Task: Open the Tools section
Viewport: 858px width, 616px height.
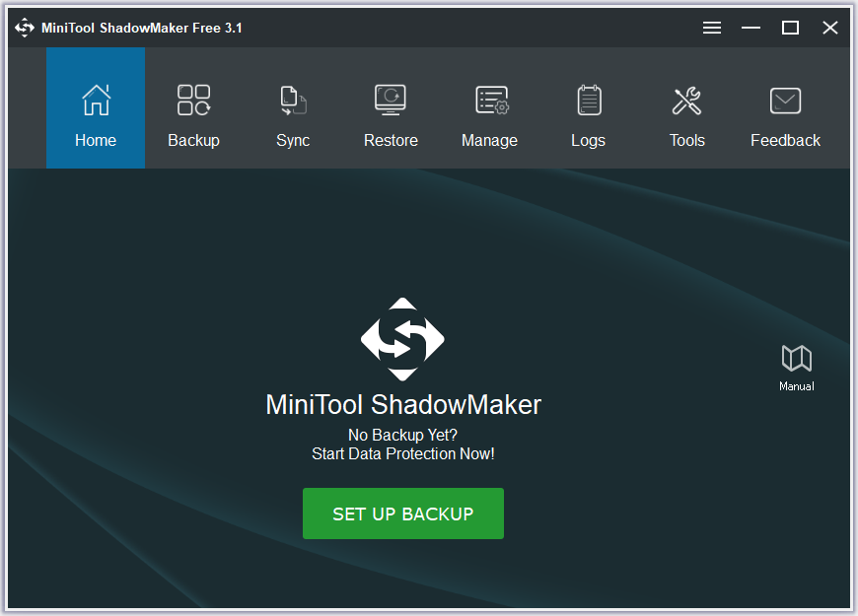Action: click(x=686, y=107)
